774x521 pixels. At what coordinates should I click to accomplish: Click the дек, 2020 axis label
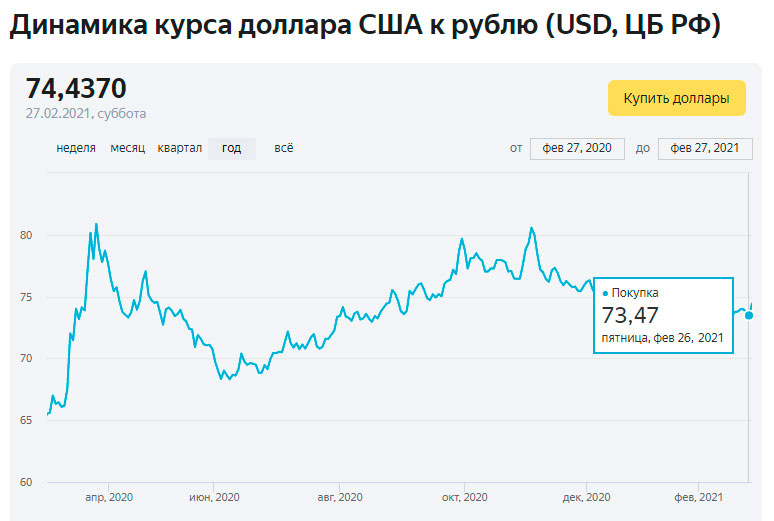(x=586, y=497)
